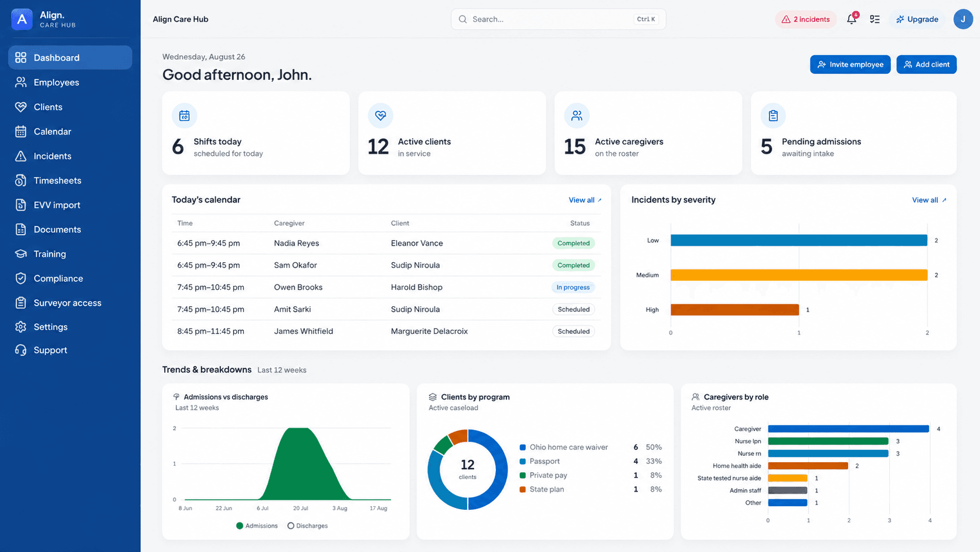Viewport: 980px width, 552px height.
Task: Click James Whitfield in the calendar
Action: (x=304, y=331)
